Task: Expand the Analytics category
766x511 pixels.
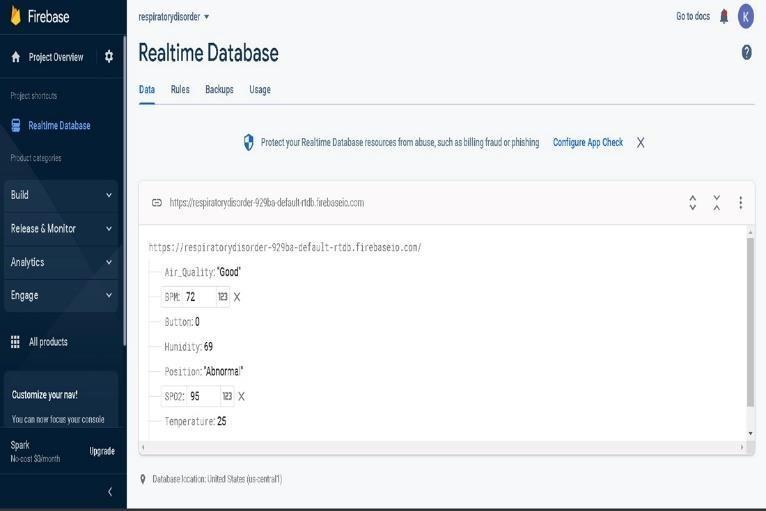Action: point(61,262)
